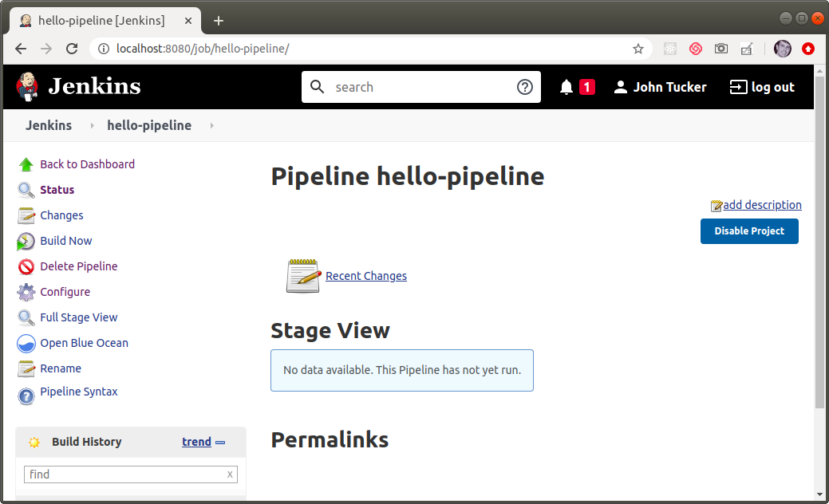Toggle the trend legend icon beside trend

[x=221, y=442]
